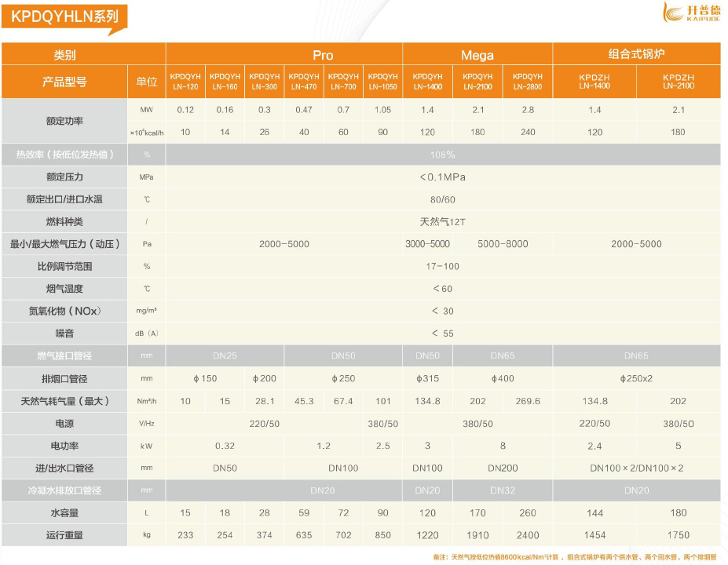Click the 1750 kg weight value
The height and width of the screenshot is (565, 728).
pyautogui.click(x=679, y=535)
